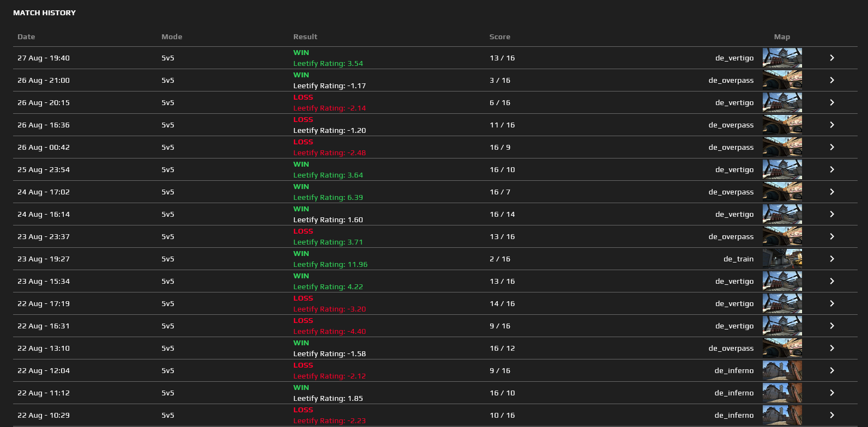Click the de_train map thumbnail

[x=782, y=259]
